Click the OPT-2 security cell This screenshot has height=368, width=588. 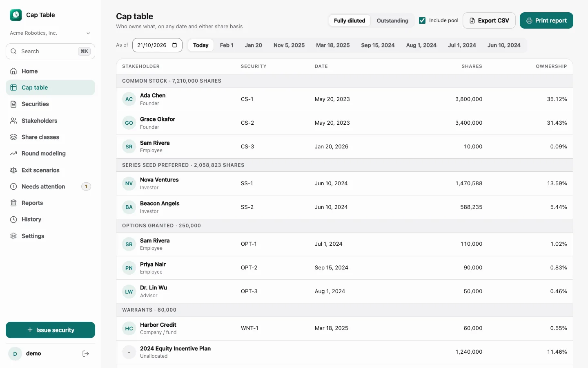coord(249,267)
